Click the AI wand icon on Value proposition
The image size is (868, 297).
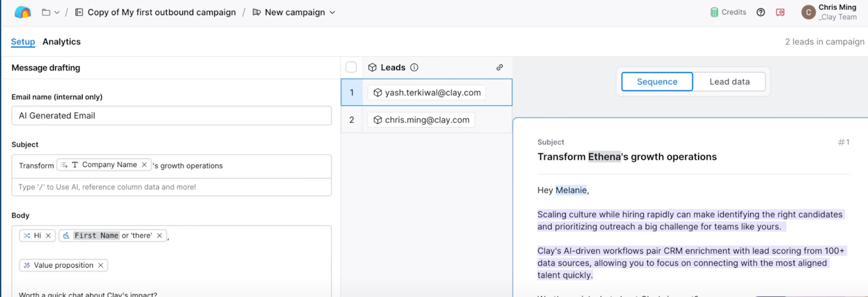pyautogui.click(x=27, y=266)
